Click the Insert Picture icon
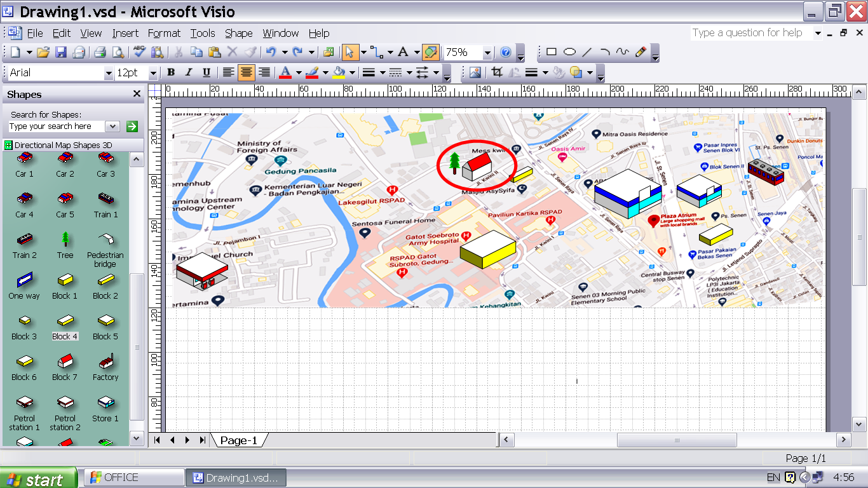Image resolution: width=868 pixels, height=488 pixels. click(475, 72)
